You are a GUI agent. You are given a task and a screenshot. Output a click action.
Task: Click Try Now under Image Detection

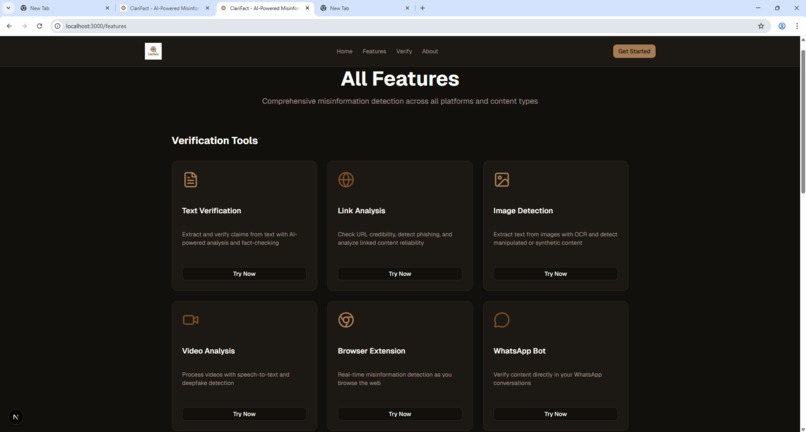pos(556,274)
